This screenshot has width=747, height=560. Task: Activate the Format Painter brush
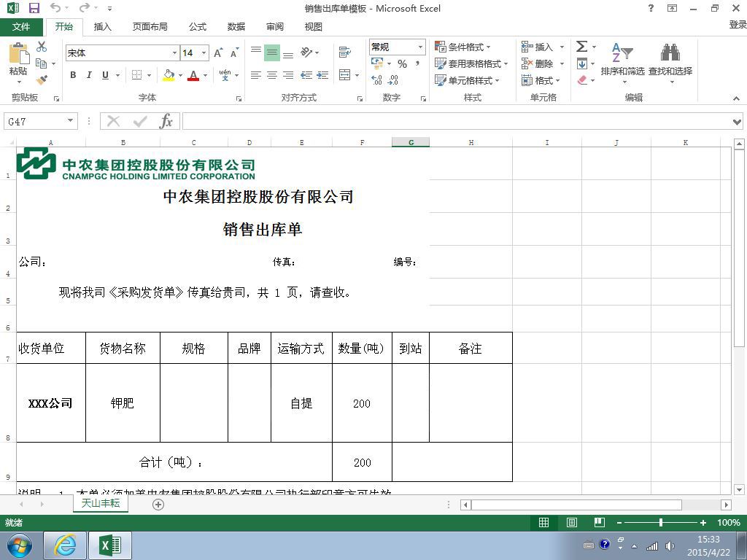coord(42,79)
